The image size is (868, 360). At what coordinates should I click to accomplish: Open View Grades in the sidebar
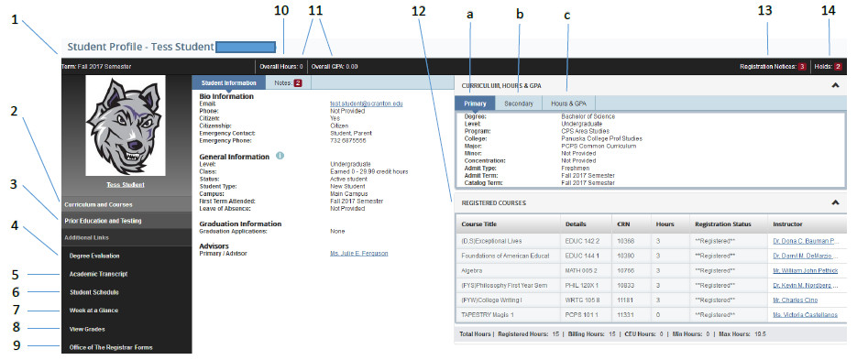coord(87,329)
